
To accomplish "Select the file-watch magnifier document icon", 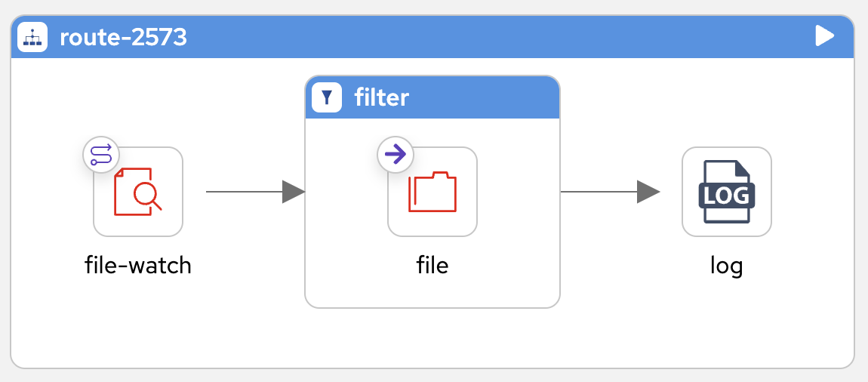I will [x=138, y=192].
